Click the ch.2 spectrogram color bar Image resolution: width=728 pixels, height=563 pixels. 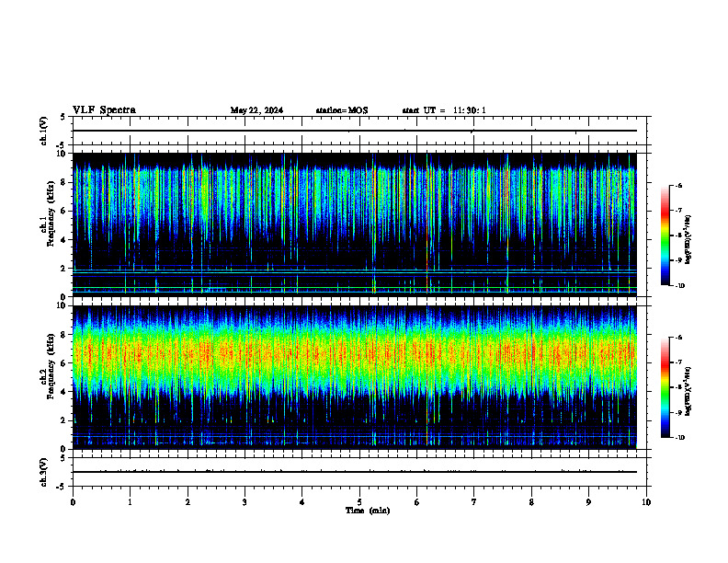(x=665, y=387)
